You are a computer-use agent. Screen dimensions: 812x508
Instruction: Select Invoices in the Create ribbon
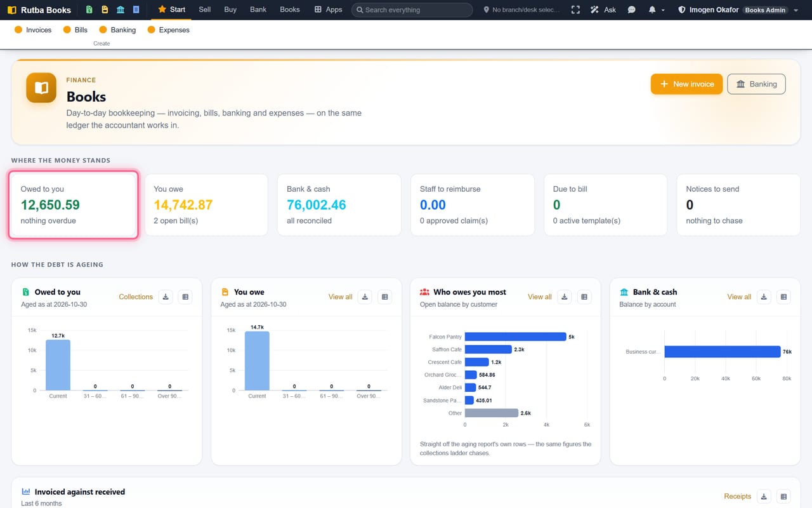click(33, 30)
